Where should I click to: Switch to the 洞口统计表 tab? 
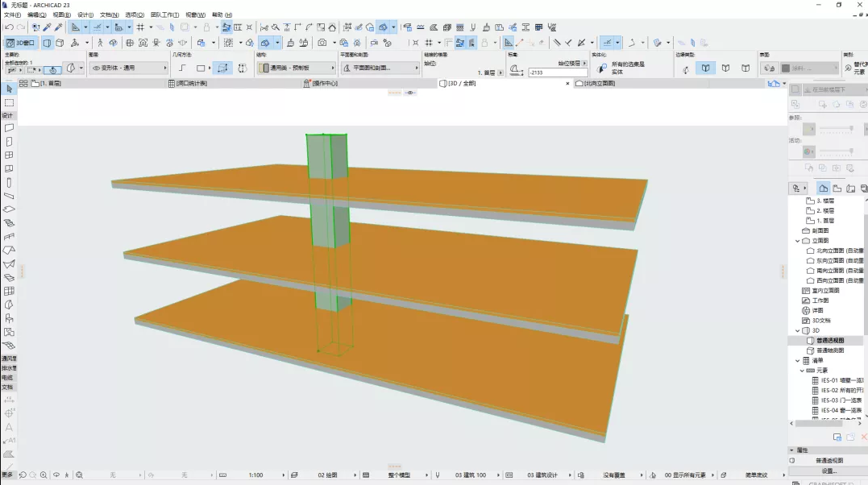coord(191,83)
